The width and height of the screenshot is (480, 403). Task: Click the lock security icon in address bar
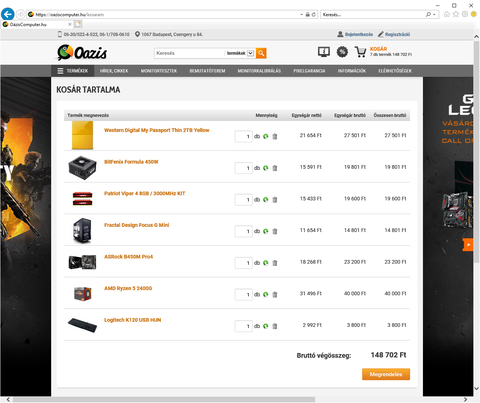(308, 15)
